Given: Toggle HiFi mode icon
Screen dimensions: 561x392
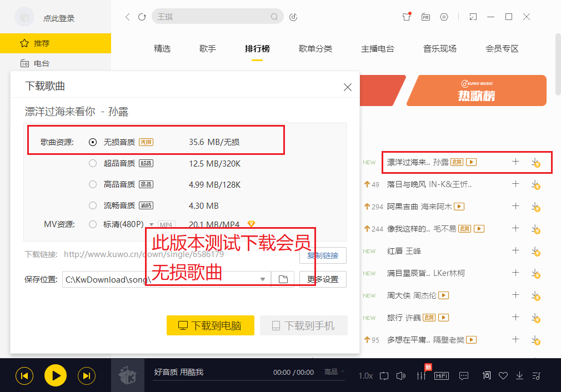Looking at the screenshot, I should [x=442, y=376].
